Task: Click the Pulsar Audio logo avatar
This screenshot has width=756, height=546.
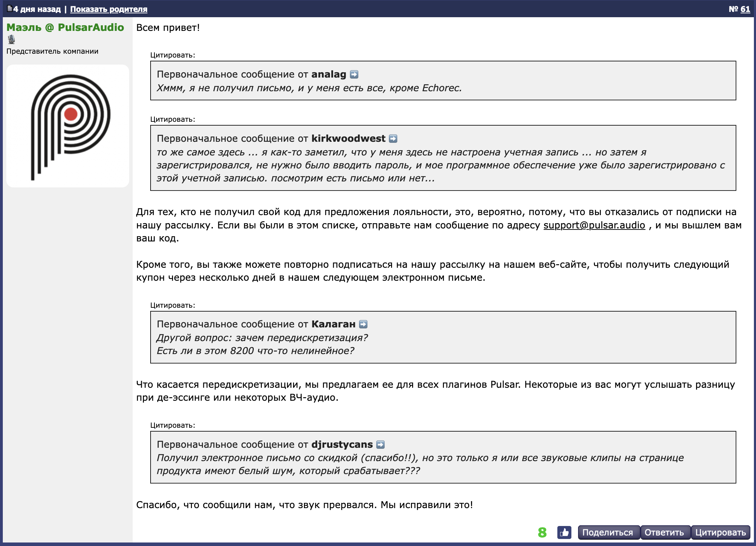Action: (68, 126)
